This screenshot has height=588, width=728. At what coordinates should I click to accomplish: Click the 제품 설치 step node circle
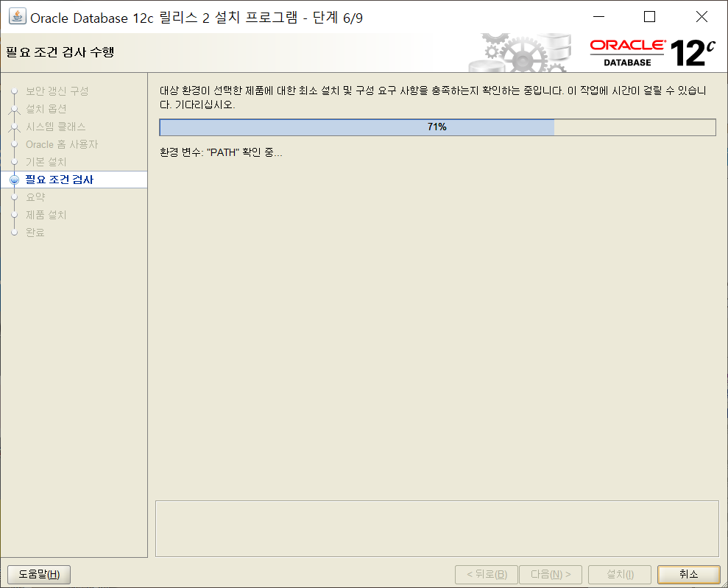point(14,214)
